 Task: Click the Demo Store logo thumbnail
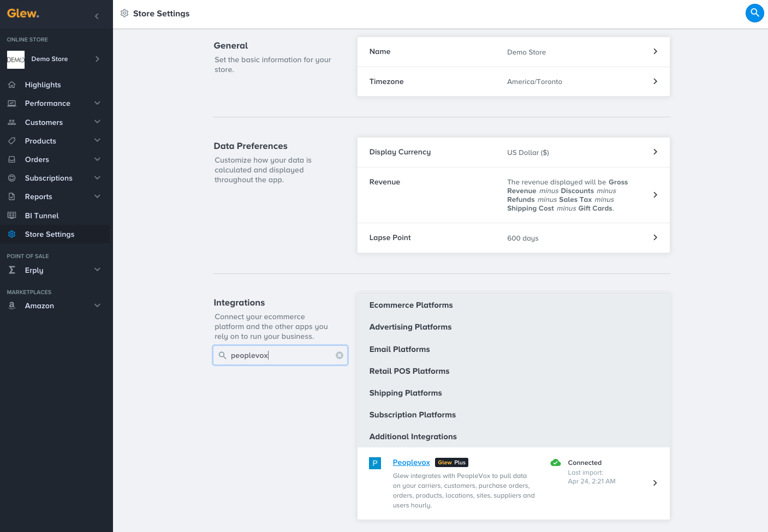tap(16, 59)
